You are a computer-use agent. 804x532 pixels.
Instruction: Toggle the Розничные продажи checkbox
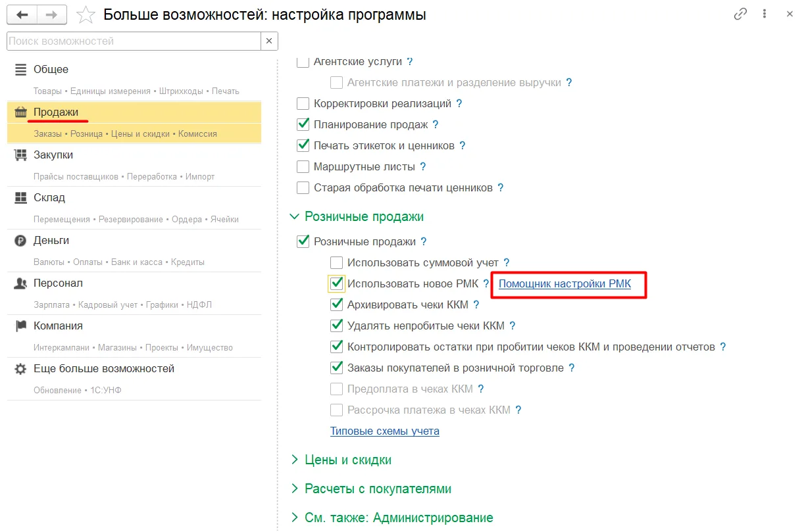click(303, 241)
